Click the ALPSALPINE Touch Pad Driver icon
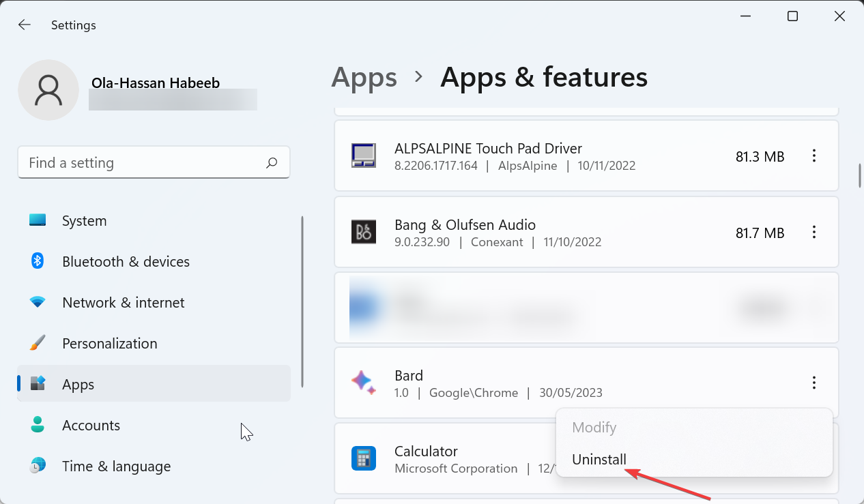Image resolution: width=864 pixels, height=504 pixels. coord(364,155)
